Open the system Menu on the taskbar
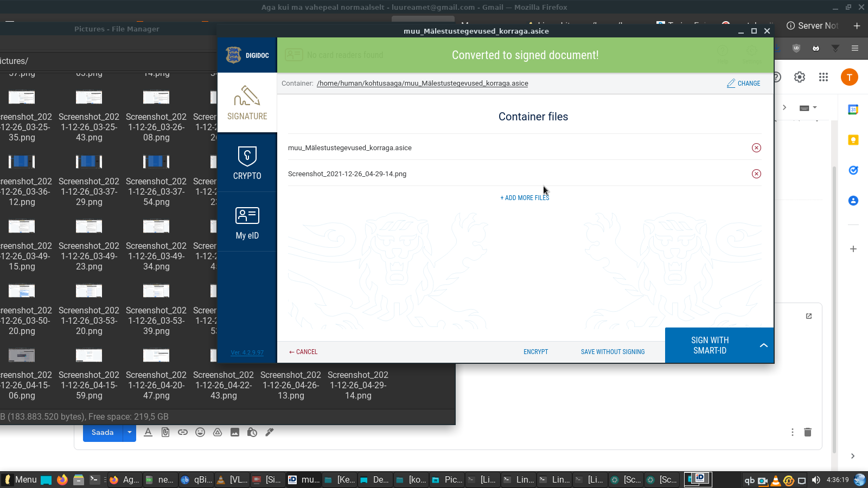The height and width of the screenshot is (488, 868). [21, 479]
